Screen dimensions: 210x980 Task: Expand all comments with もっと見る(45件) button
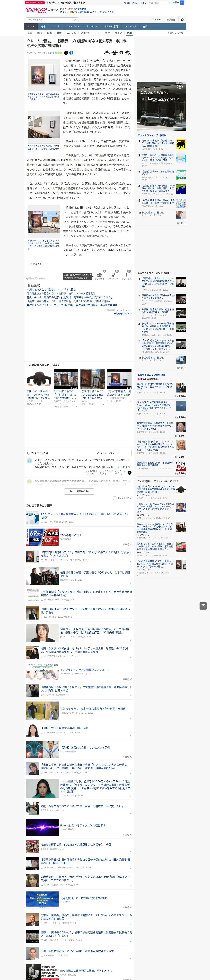click(x=79, y=491)
